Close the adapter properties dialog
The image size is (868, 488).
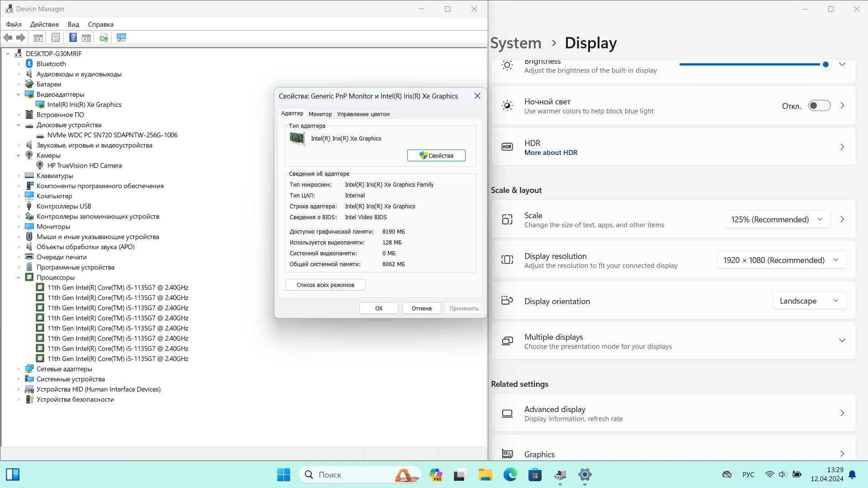477,96
